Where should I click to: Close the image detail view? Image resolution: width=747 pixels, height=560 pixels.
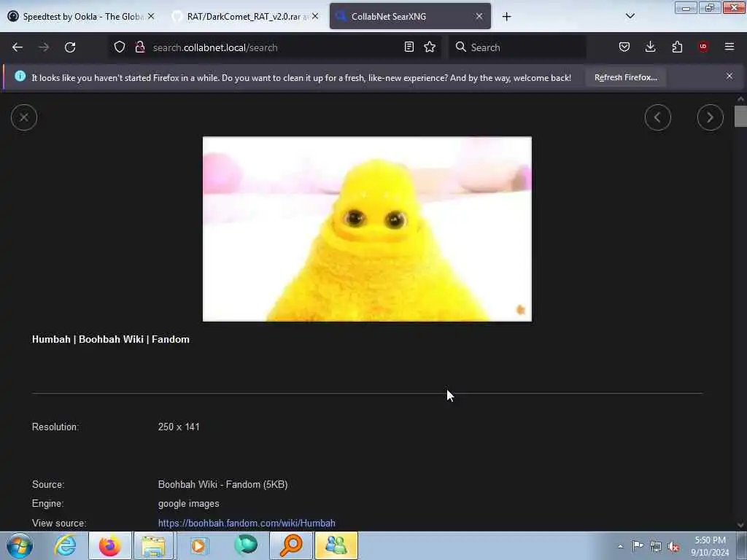(x=24, y=117)
